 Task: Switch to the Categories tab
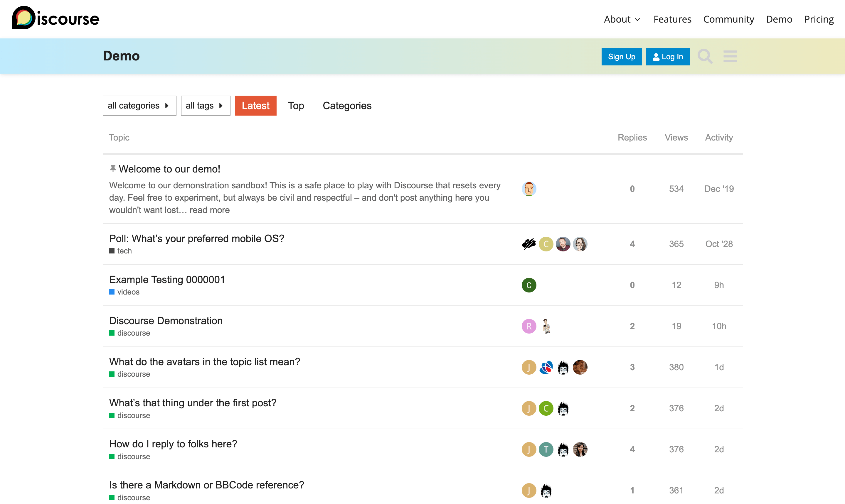(347, 106)
